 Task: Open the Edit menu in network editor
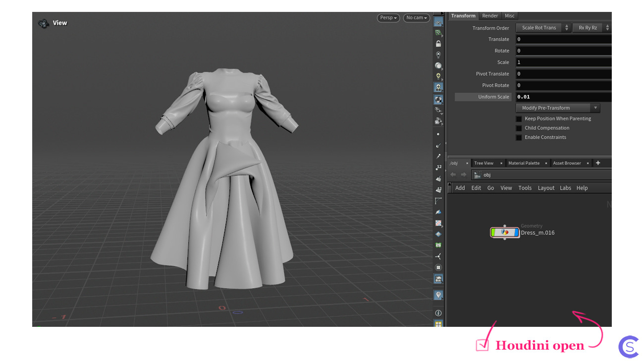476,188
